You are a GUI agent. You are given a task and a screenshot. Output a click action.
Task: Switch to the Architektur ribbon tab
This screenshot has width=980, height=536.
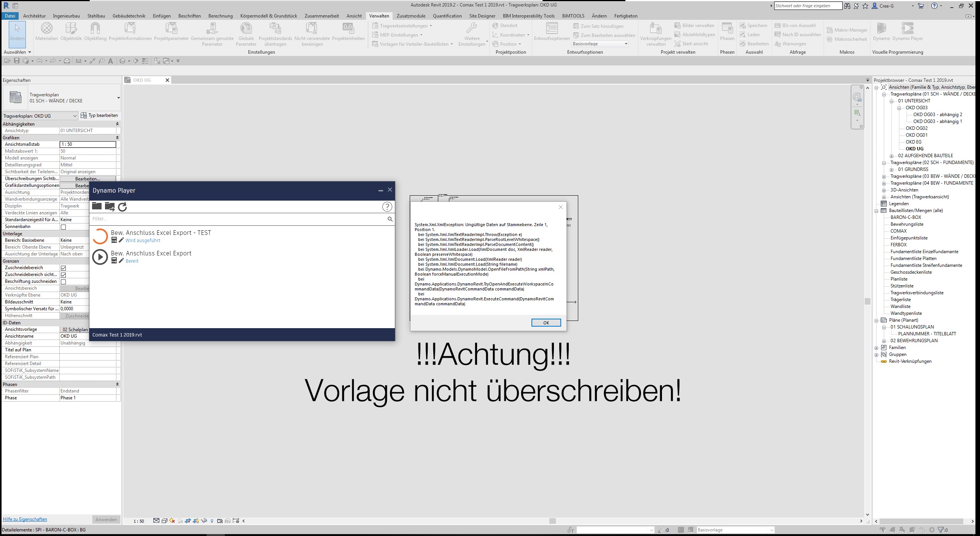pyautogui.click(x=34, y=16)
